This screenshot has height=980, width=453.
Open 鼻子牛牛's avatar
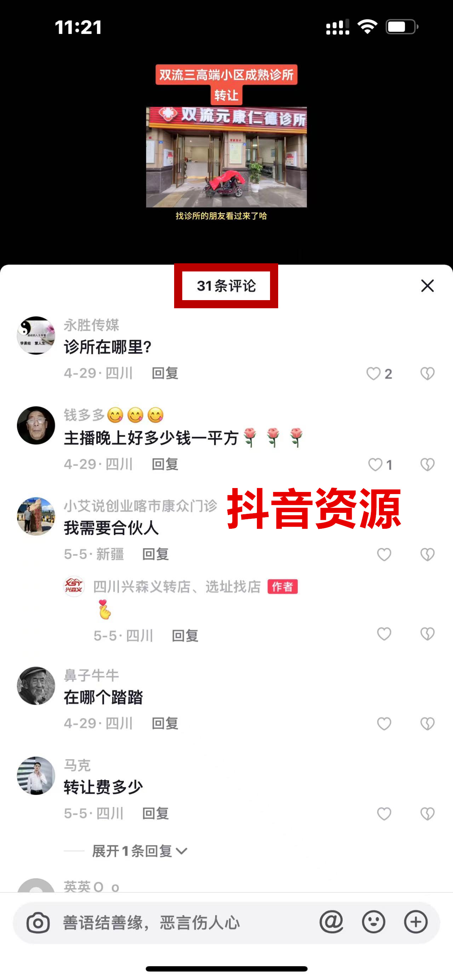(36, 686)
